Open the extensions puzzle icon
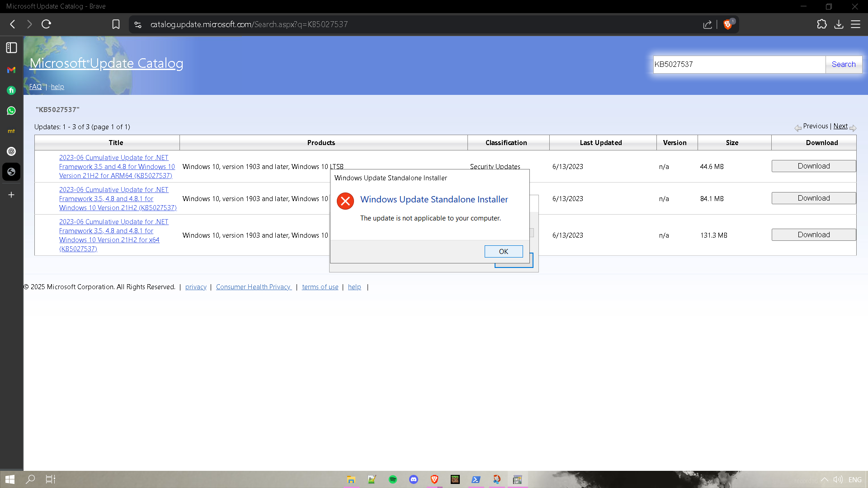Viewport: 868px width, 488px height. [822, 24]
